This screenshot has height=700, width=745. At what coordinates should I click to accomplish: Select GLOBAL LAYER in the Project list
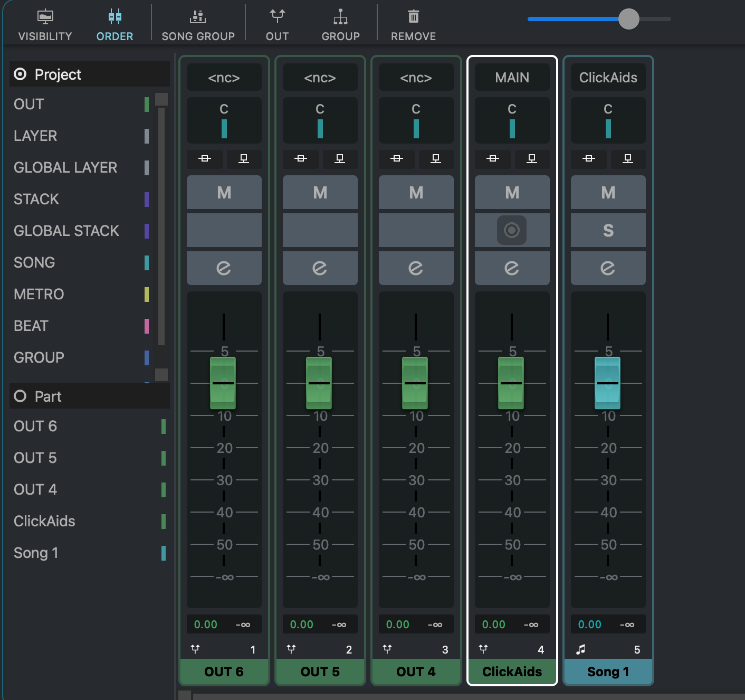(x=65, y=168)
